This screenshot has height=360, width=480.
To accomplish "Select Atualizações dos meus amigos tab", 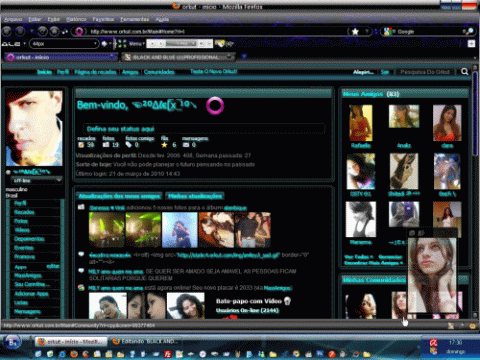I will [x=119, y=196].
